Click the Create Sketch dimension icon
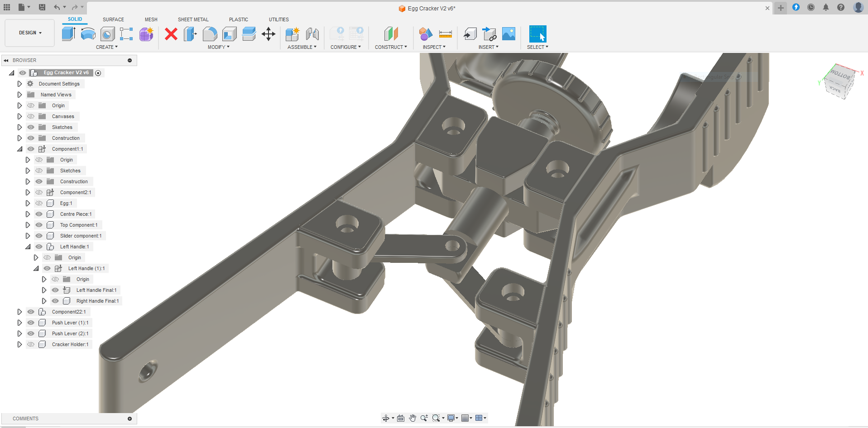868x428 pixels. click(126, 34)
